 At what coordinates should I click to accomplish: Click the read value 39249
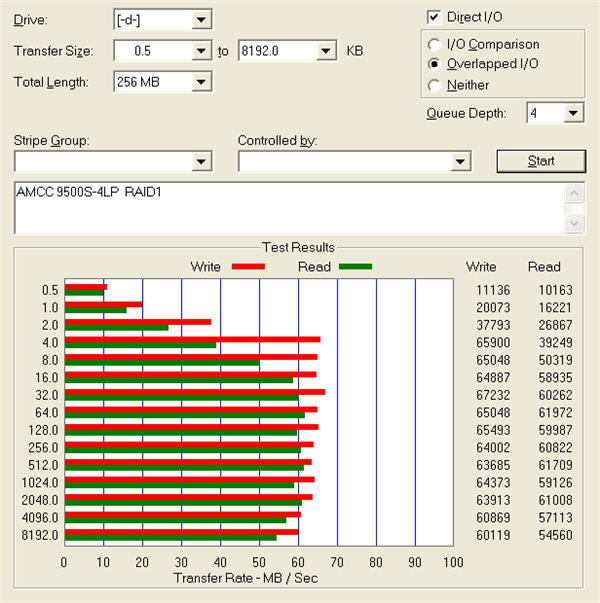pyautogui.click(x=555, y=343)
